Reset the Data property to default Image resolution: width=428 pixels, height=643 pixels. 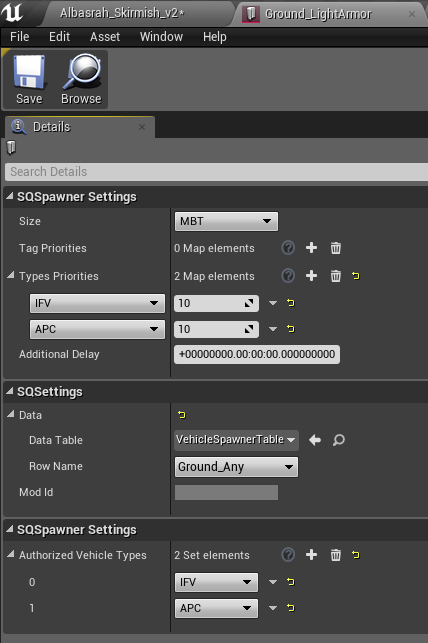(x=182, y=415)
